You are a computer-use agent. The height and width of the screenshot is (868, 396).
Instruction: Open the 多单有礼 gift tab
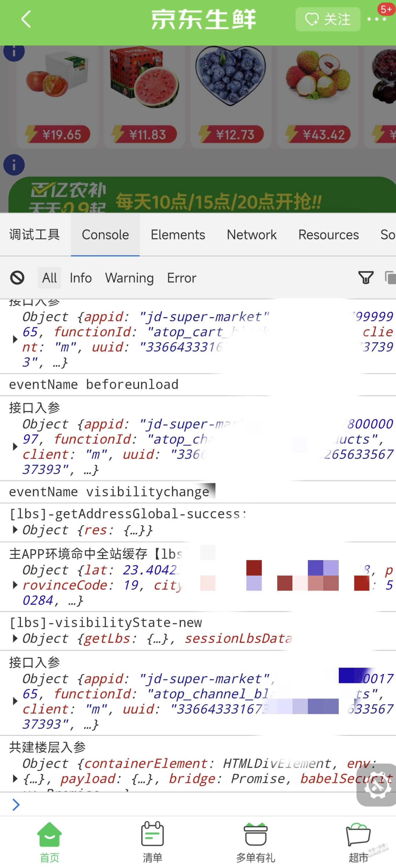point(255,843)
